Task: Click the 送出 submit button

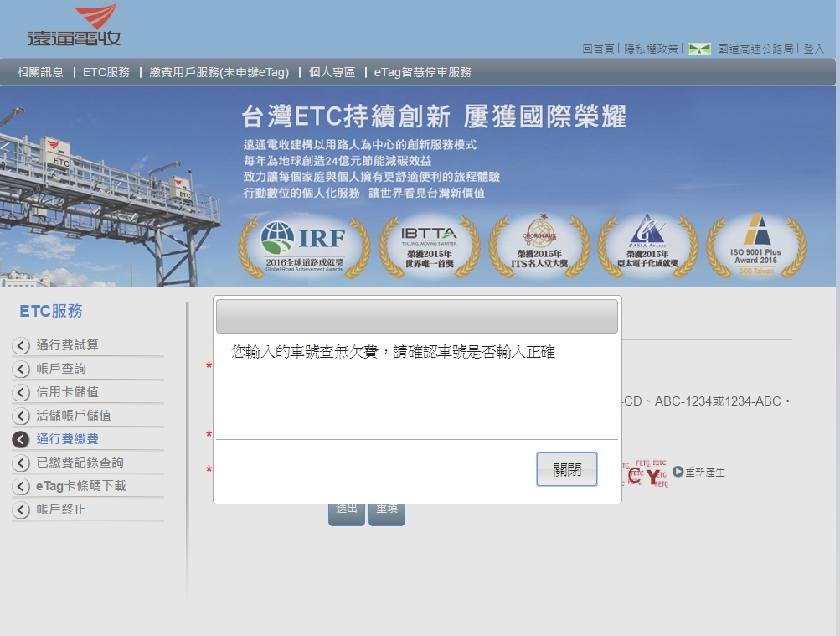Action: pos(347,514)
